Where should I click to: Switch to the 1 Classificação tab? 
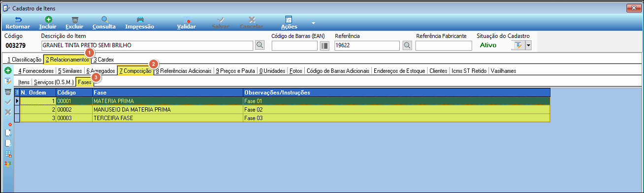tap(24, 60)
